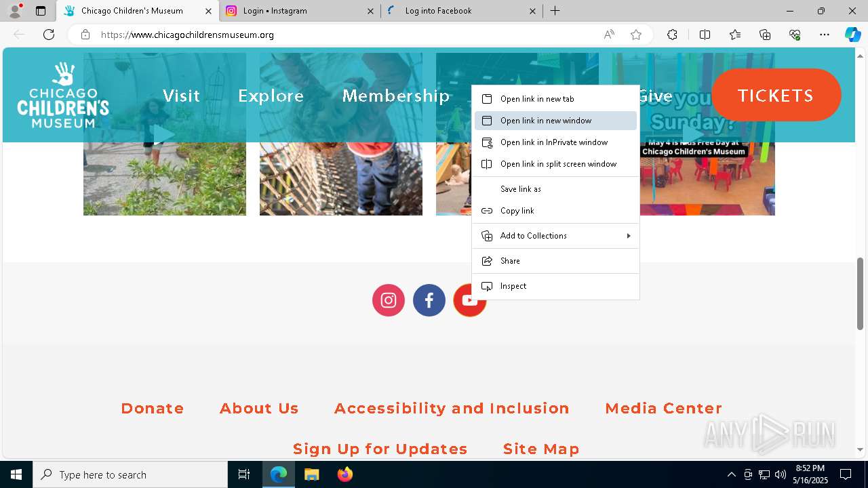
Task: Open the clock and date flyout
Action: click(810, 474)
